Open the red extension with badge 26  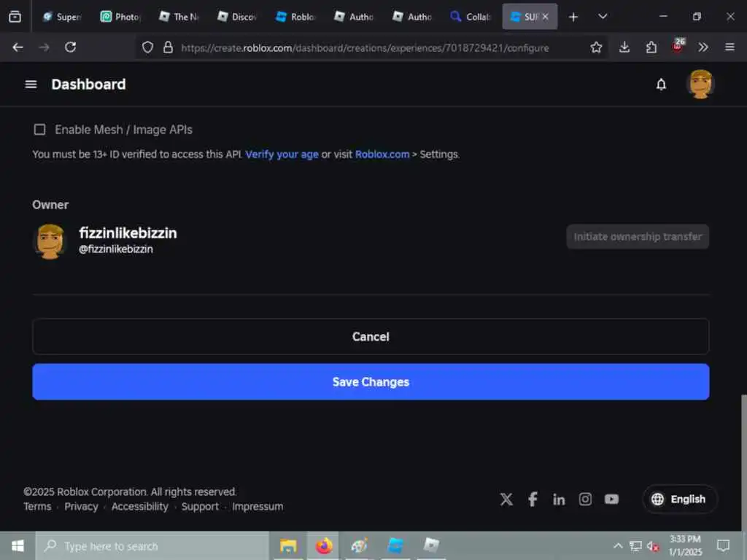click(x=678, y=46)
